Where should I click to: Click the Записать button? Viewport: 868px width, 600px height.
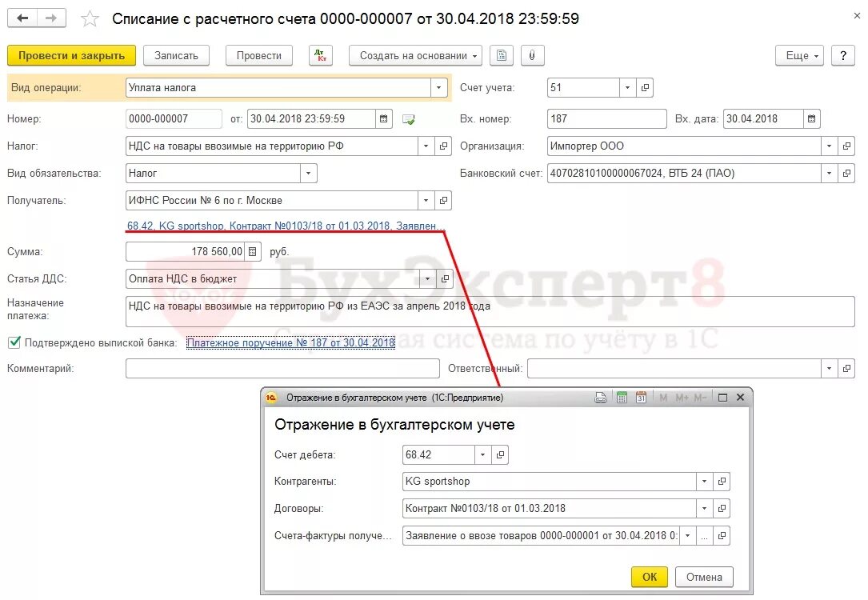click(176, 55)
